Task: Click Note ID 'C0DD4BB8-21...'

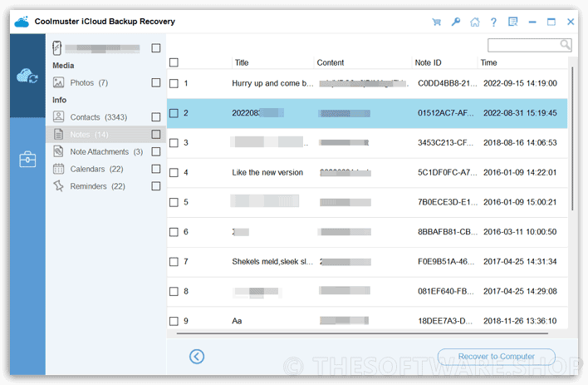Action: coord(448,83)
